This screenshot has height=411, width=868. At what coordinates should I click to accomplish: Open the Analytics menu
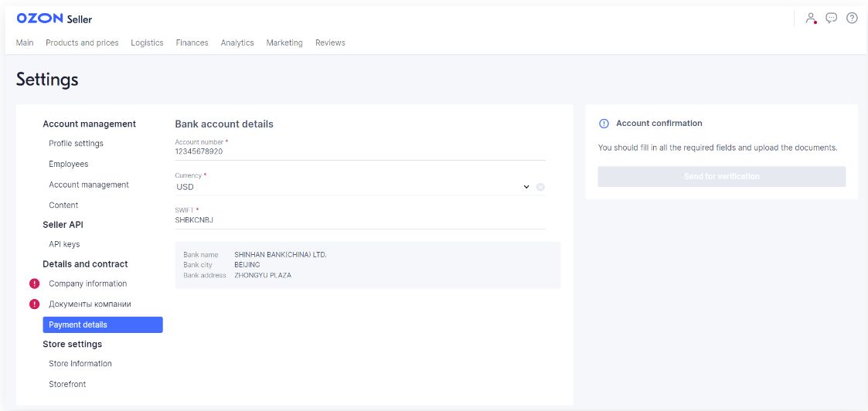click(237, 42)
